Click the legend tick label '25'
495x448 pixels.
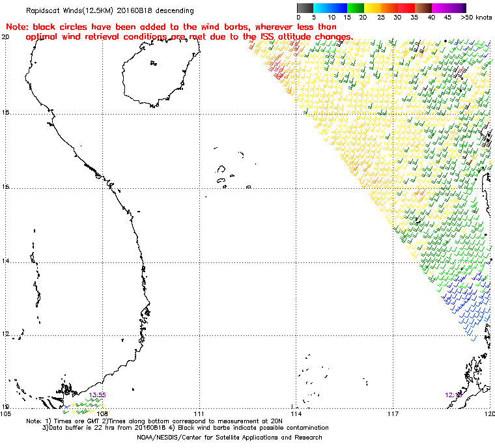[381, 18]
